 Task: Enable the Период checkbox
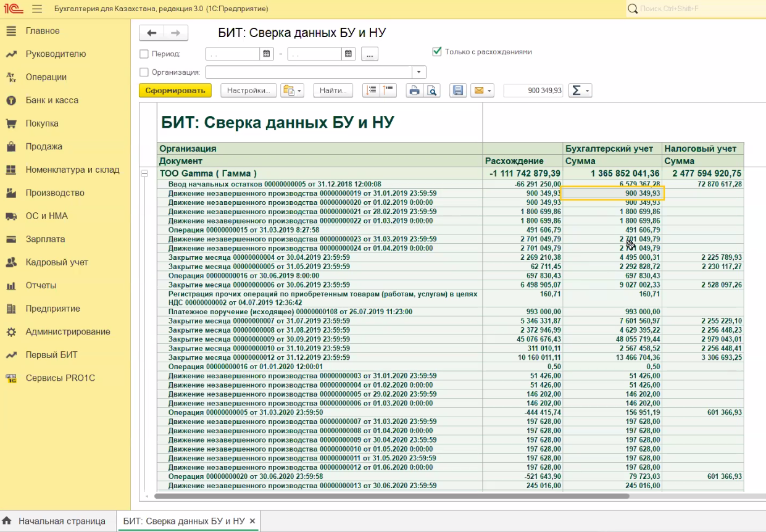(x=144, y=54)
